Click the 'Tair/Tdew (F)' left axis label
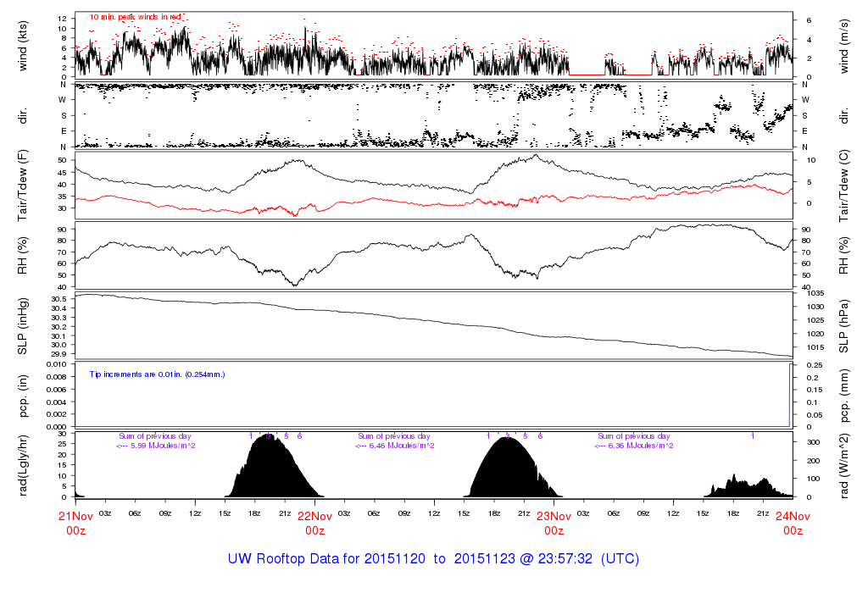This screenshot has height=593, width=868. click(24, 186)
